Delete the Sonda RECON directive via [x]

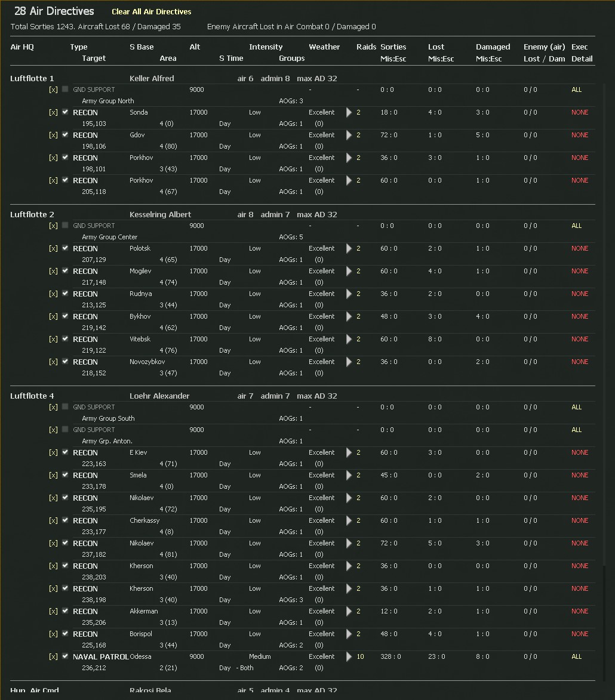pyautogui.click(x=53, y=113)
